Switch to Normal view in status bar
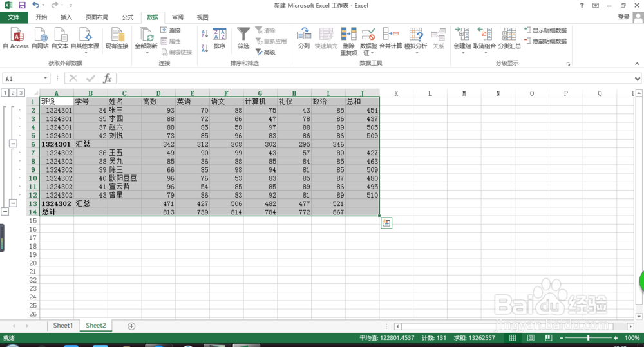644x347 pixels. point(513,338)
